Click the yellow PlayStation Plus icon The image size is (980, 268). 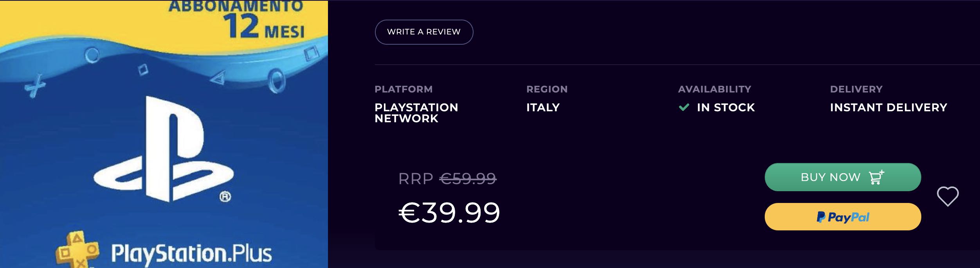pyautogui.click(x=77, y=250)
